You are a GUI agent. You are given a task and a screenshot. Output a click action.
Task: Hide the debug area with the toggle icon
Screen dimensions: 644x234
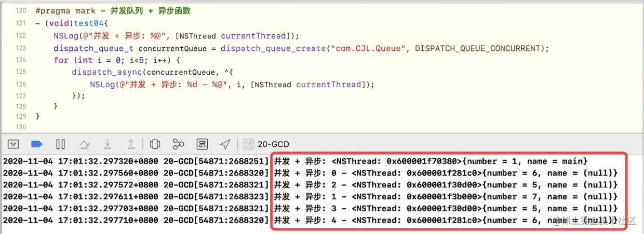point(14,144)
